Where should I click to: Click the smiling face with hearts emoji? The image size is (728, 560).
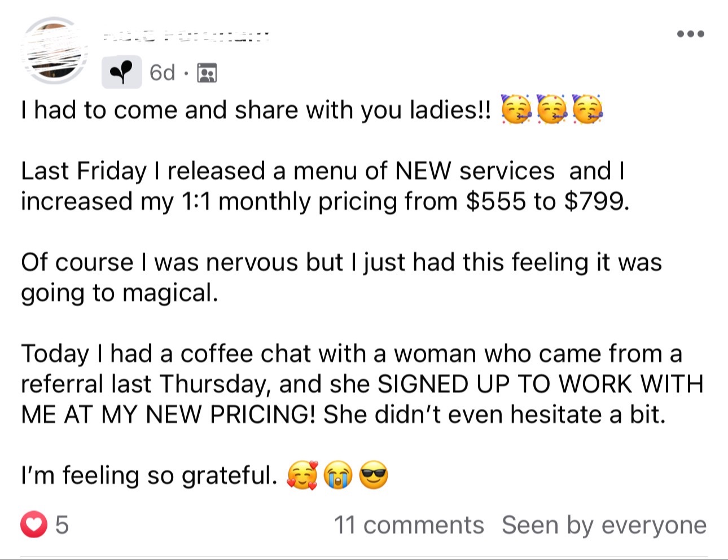point(302,475)
